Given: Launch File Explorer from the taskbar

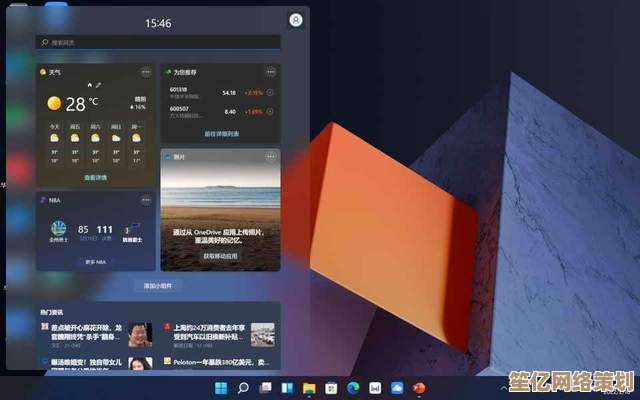Looking at the screenshot, I should pyautogui.click(x=309, y=387).
